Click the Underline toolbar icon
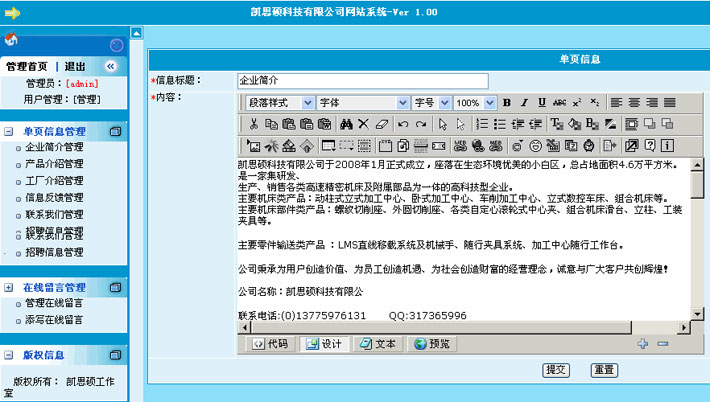This screenshot has width=710, height=402. 541,103
